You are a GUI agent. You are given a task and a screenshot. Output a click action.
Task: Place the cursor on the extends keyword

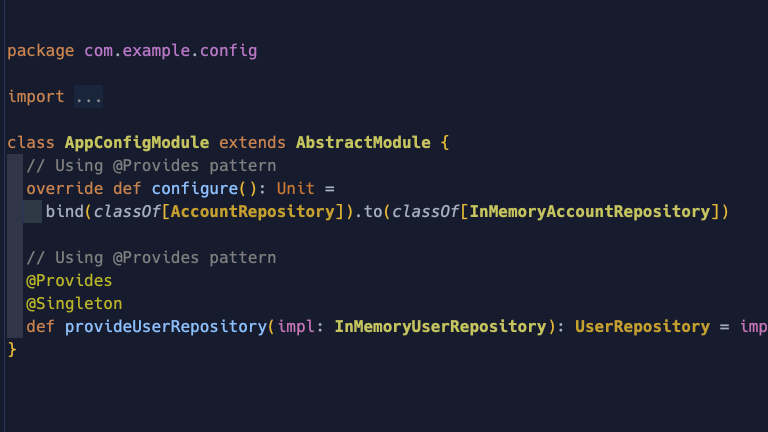point(252,143)
